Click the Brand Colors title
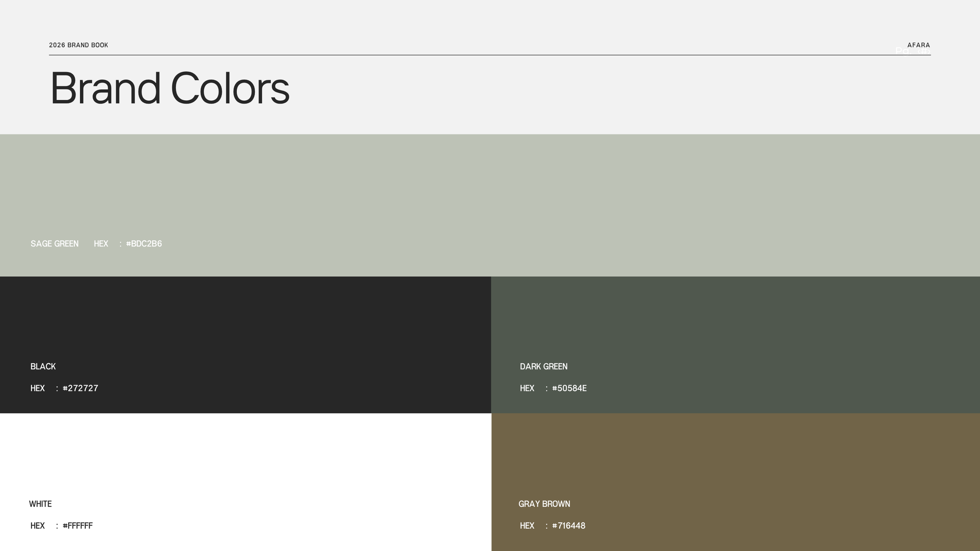 [169, 88]
